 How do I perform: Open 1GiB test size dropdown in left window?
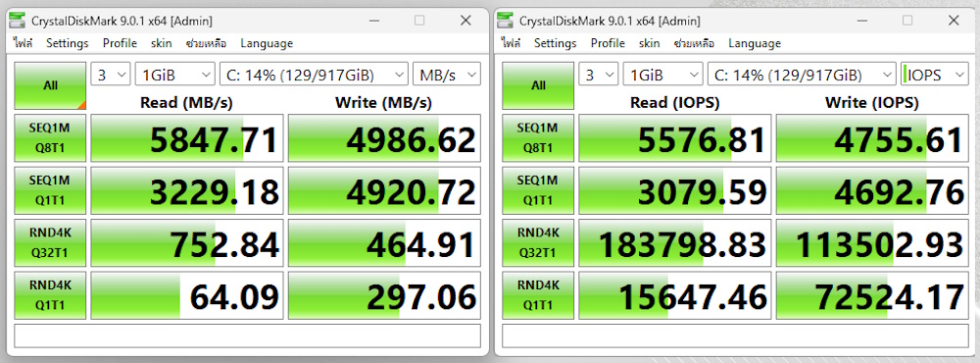coord(175,75)
